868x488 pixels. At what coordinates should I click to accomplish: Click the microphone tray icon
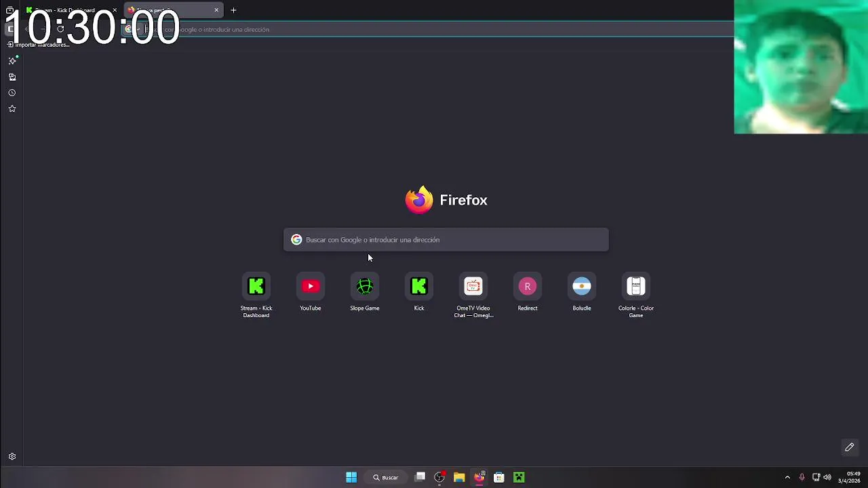[x=802, y=477]
